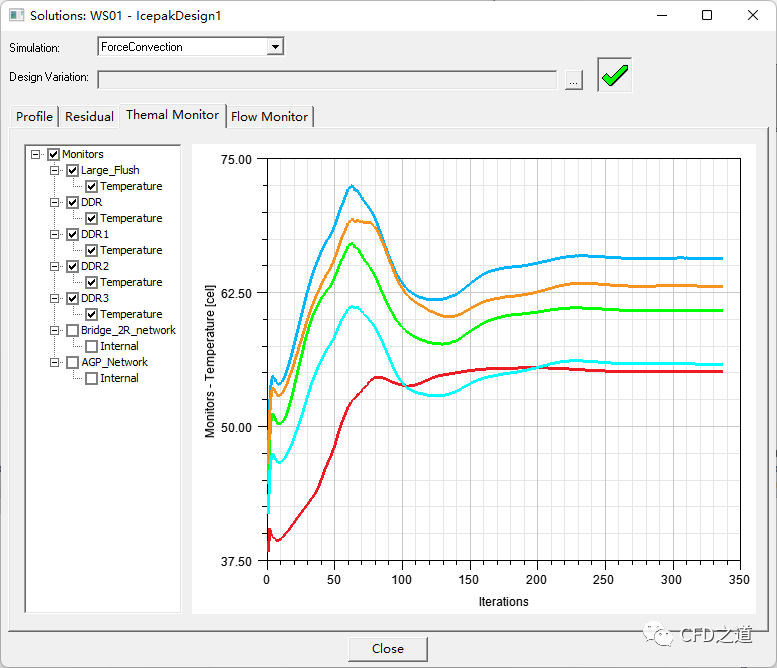
Task: Collapse the DDR1 tree node
Action: coord(55,234)
